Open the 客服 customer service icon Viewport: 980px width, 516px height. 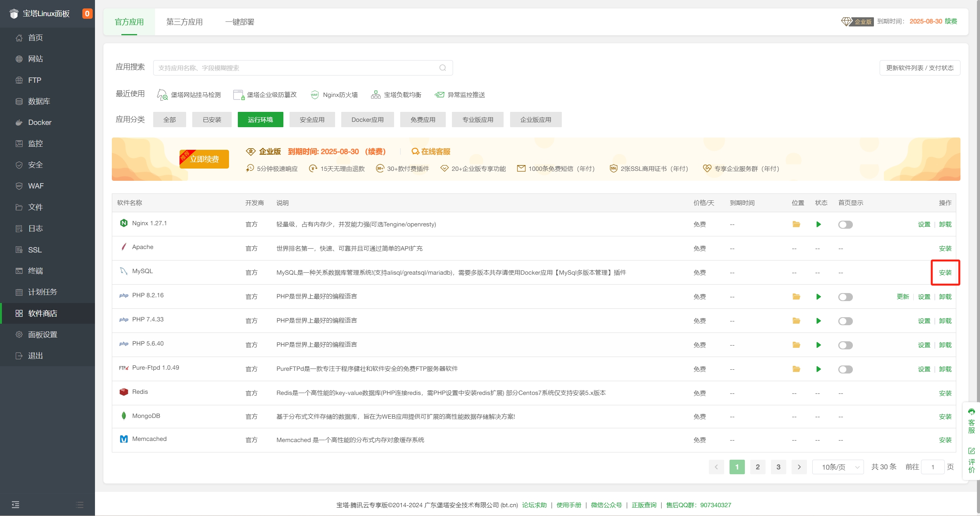pyautogui.click(x=971, y=421)
